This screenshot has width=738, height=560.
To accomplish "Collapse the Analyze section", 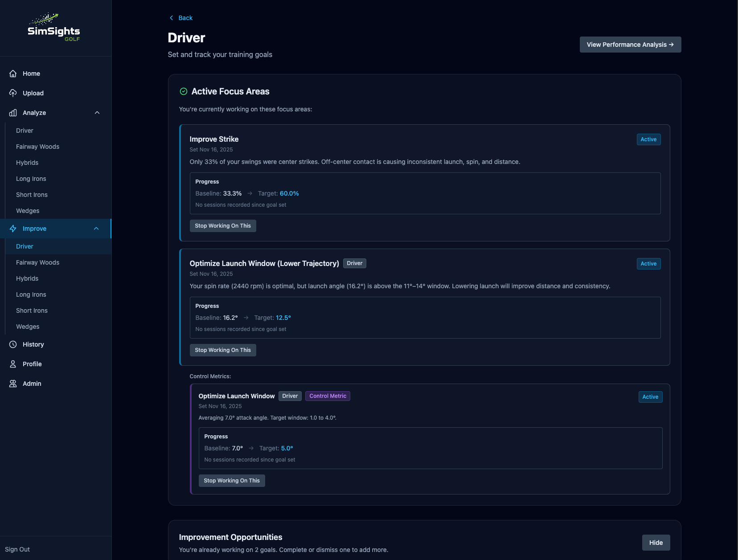I will [97, 112].
